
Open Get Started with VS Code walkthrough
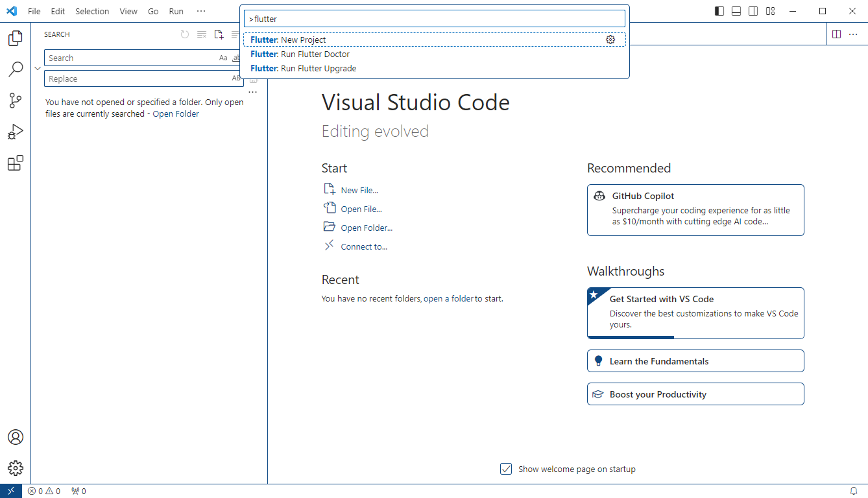695,313
